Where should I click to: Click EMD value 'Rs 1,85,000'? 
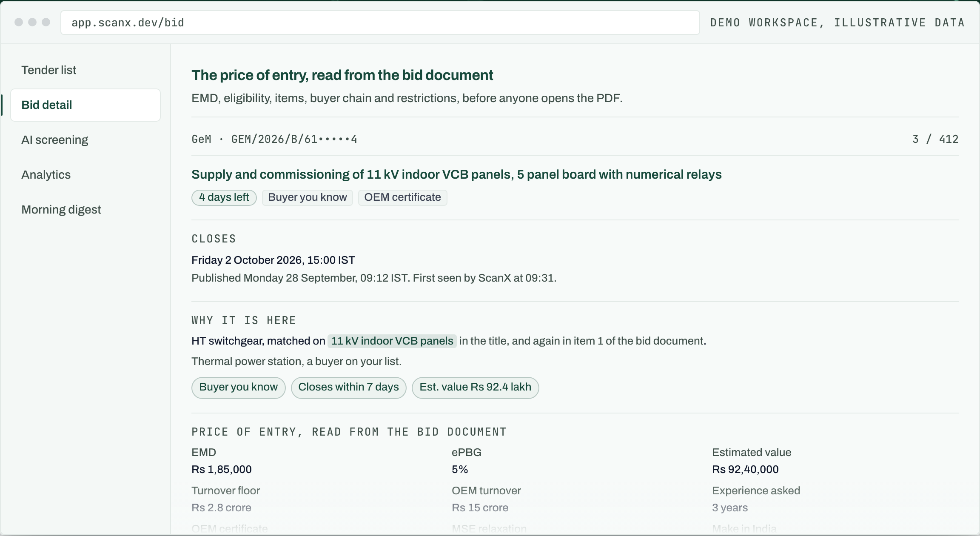click(x=222, y=470)
